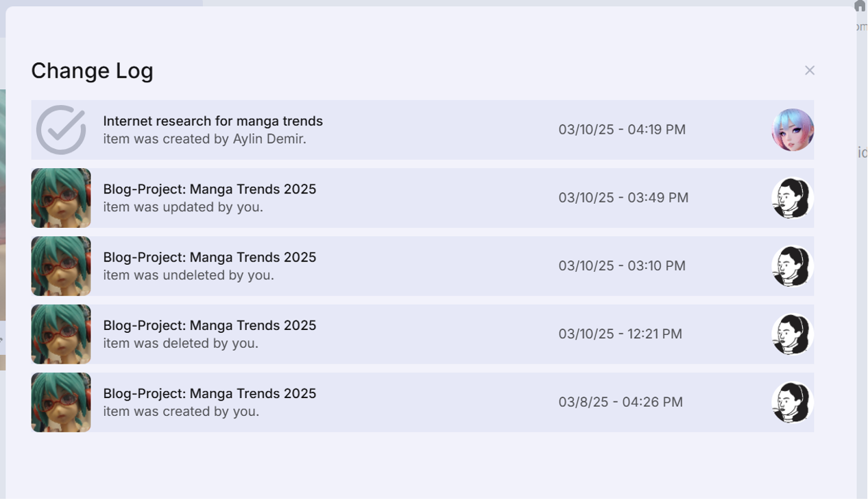Image resolution: width=868 pixels, height=503 pixels.
Task: Open Aylin Demir's avatar on the research entry
Action: click(x=791, y=129)
